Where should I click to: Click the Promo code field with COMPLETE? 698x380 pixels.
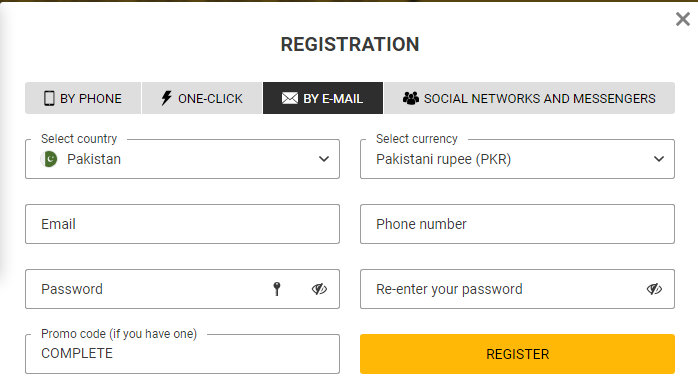point(183,354)
